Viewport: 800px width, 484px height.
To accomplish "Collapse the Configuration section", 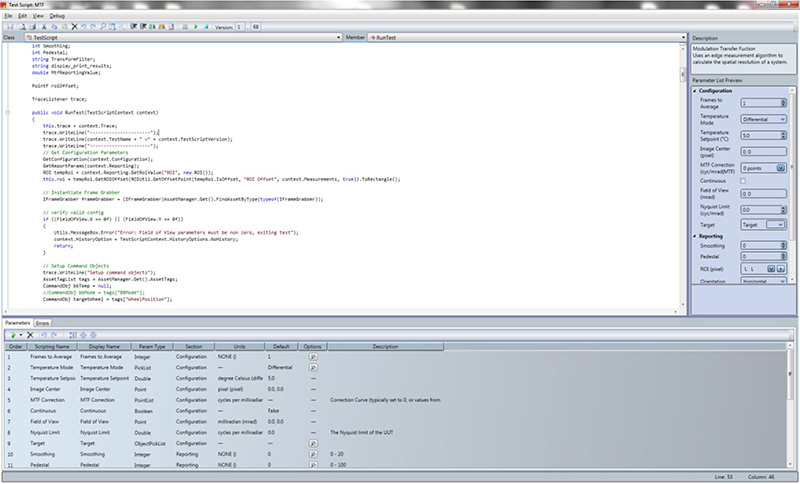I will coord(695,89).
